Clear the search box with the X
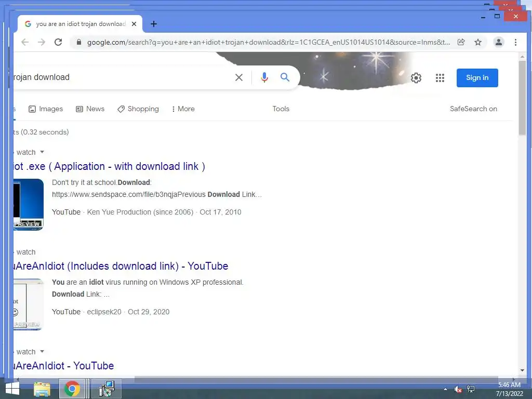Screen dimensions: 532x399 point(239,77)
